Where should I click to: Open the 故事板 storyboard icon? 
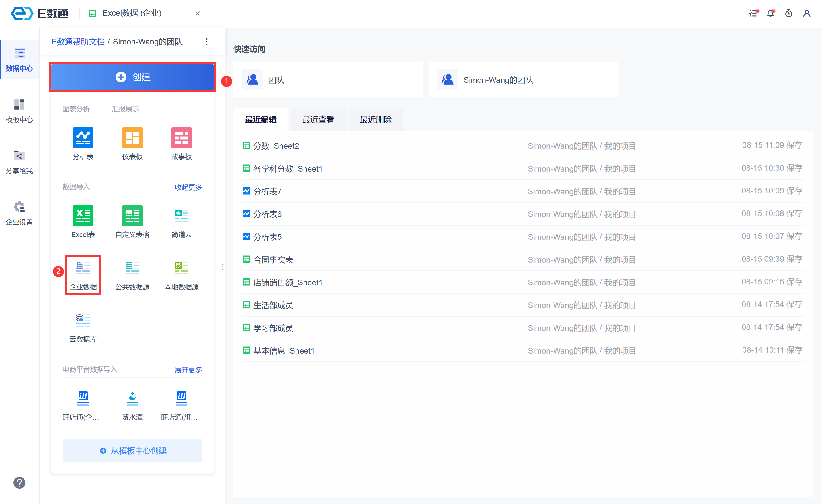[181, 138]
